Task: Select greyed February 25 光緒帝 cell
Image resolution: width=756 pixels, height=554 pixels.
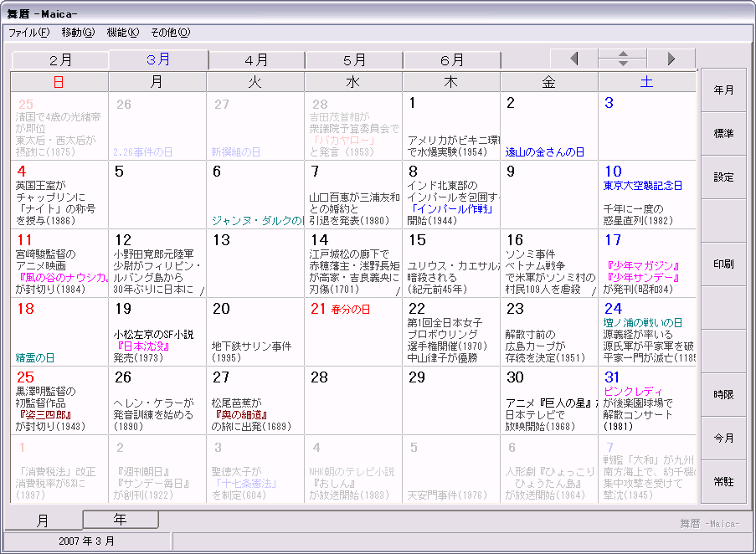Action: pos(59,126)
